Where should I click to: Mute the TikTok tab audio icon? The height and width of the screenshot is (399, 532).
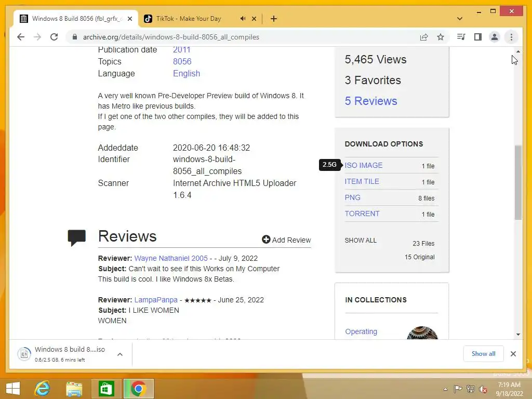pyautogui.click(x=243, y=19)
